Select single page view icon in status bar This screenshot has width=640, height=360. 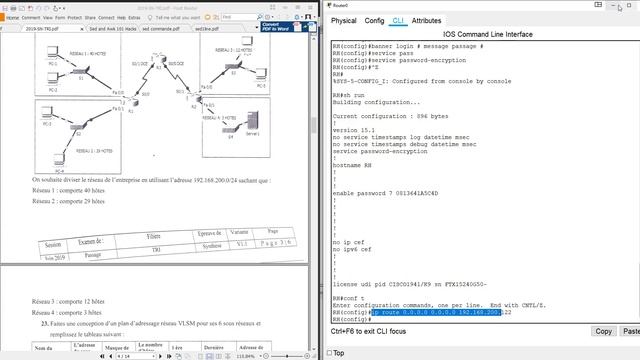[200, 356]
